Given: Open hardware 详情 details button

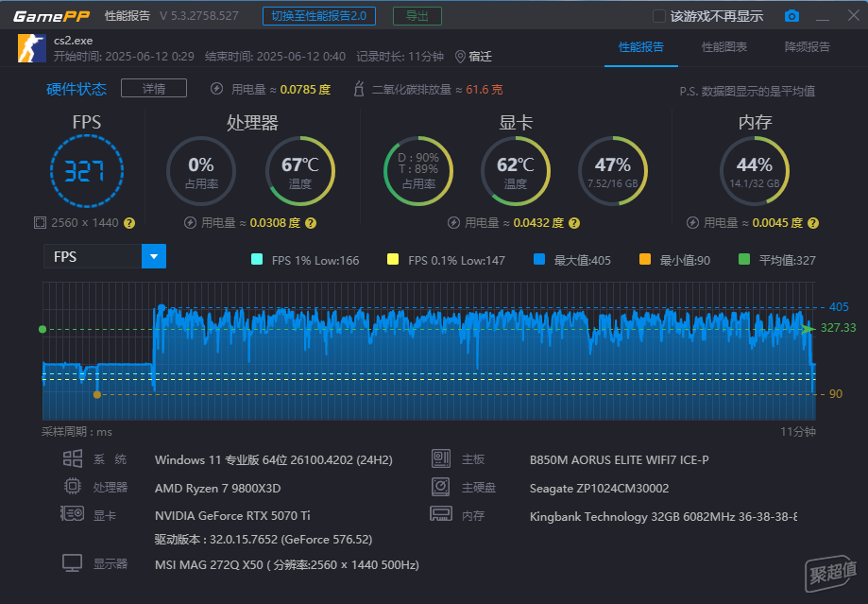Looking at the screenshot, I should pyautogui.click(x=154, y=89).
